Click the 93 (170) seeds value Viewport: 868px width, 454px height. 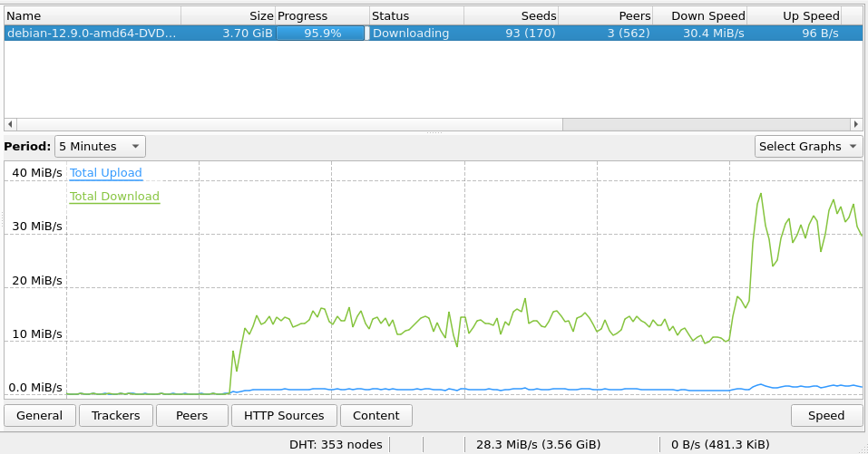point(531,34)
